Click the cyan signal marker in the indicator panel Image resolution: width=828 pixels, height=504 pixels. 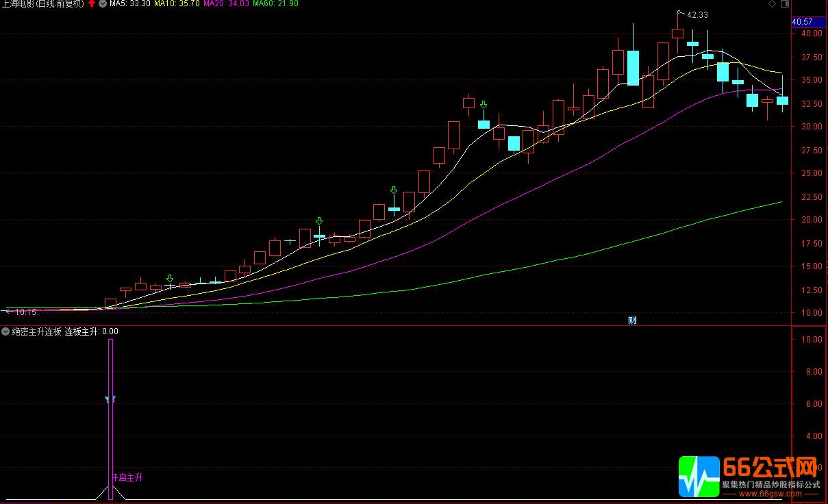(110, 399)
